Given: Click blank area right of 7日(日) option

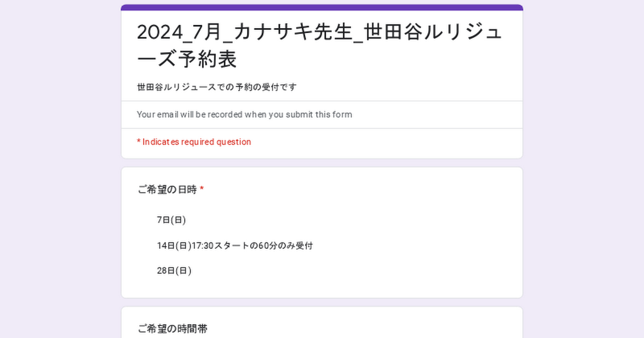Looking at the screenshot, I should point(349,220).
